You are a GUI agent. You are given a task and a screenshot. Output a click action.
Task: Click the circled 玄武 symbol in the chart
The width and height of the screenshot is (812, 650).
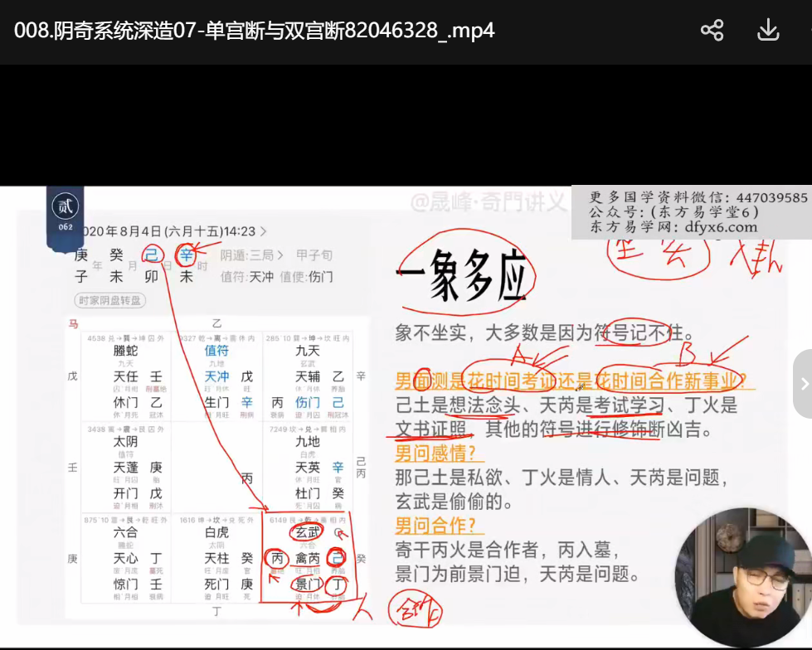pos(307,532)
